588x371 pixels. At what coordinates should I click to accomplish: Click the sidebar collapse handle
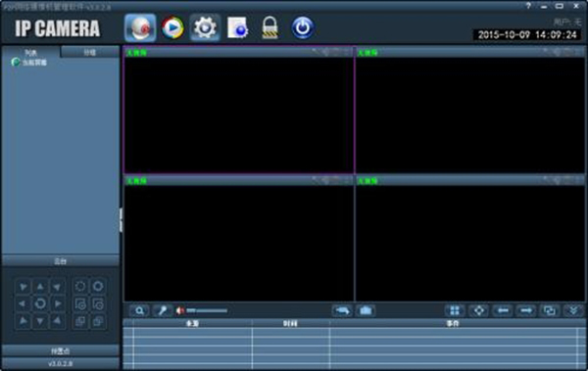pyautogui.click(x=121, y=220)
